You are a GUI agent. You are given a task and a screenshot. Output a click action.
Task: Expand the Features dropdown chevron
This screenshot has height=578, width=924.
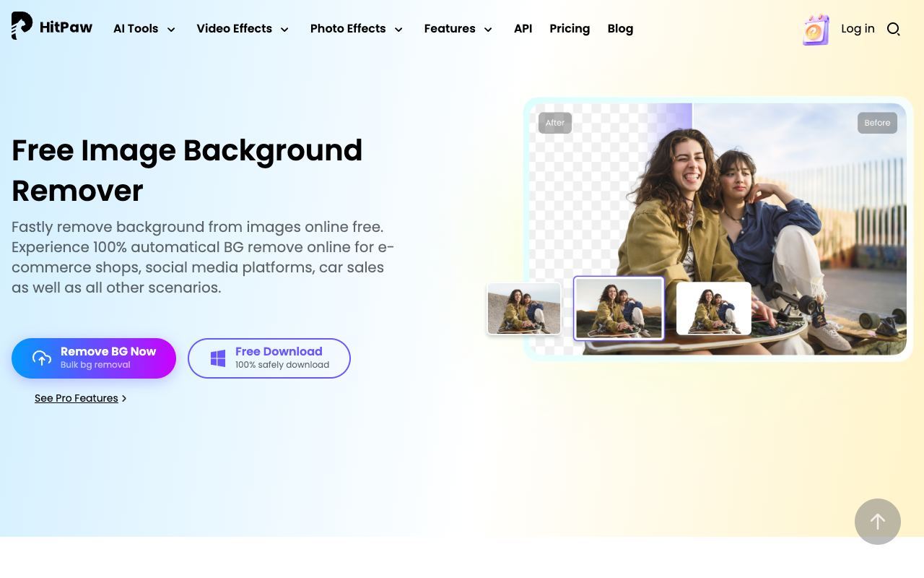[x=488, y=30]
